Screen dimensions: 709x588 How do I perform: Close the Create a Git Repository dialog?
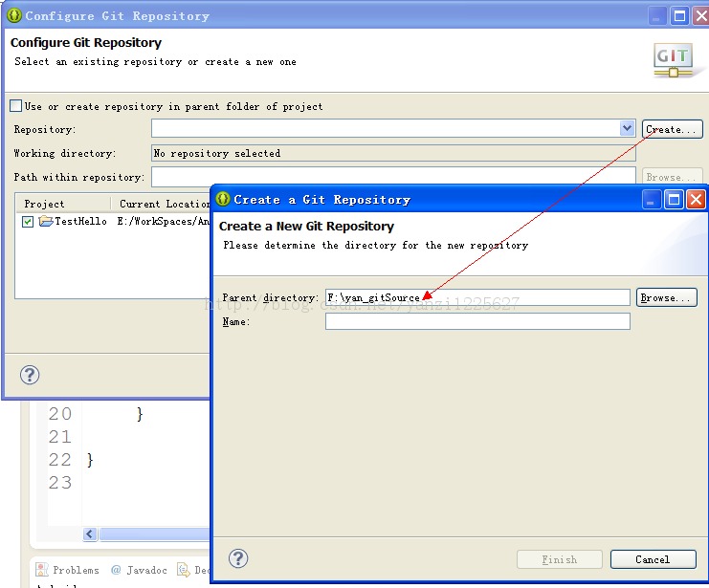coord(696,199)
